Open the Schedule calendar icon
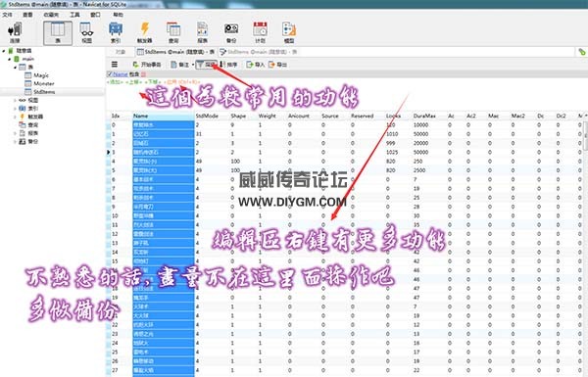 pyautogui.click(x=260, y=32)
